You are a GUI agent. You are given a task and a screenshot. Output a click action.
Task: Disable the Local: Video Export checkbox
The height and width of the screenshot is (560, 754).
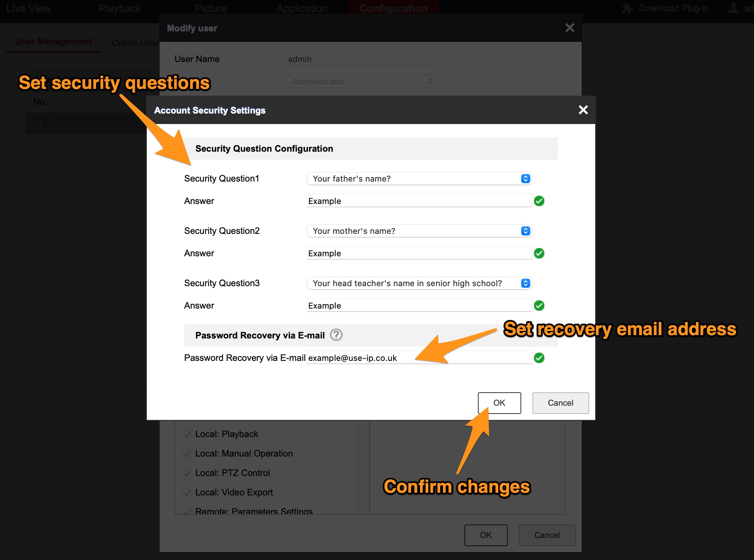187,492
